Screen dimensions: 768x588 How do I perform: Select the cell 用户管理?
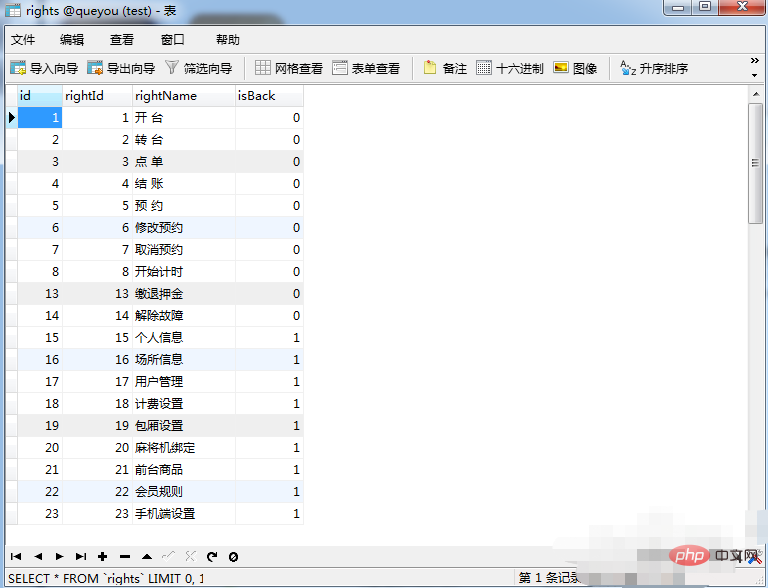184,382
